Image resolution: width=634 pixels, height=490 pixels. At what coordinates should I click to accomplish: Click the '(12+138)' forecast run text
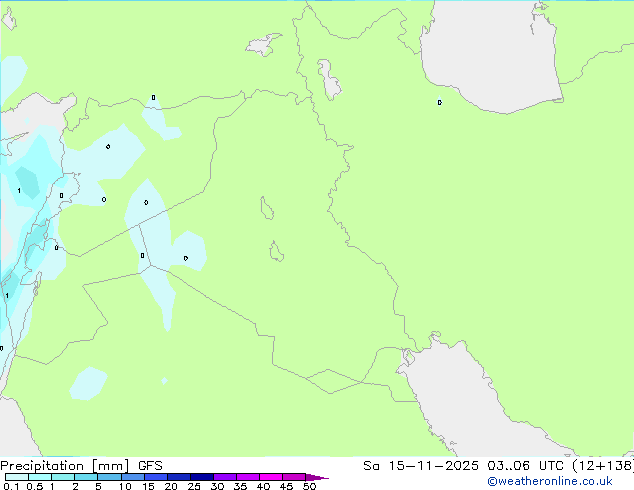point(603,466)
